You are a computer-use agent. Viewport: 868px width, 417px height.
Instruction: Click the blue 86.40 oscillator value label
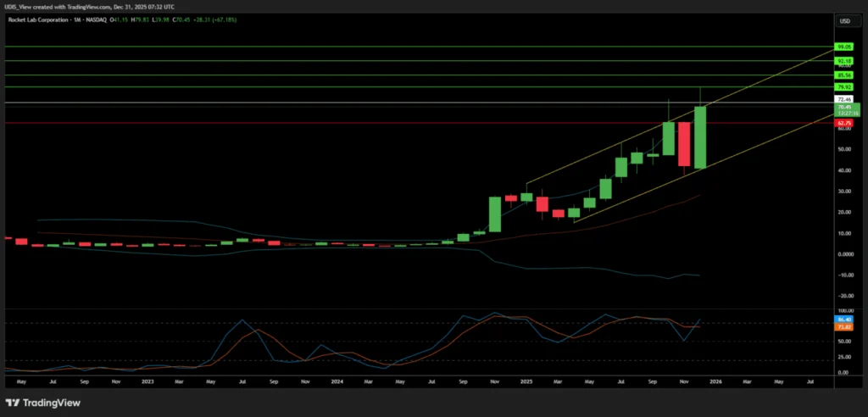pyautogui.click(x=844, y=320)
